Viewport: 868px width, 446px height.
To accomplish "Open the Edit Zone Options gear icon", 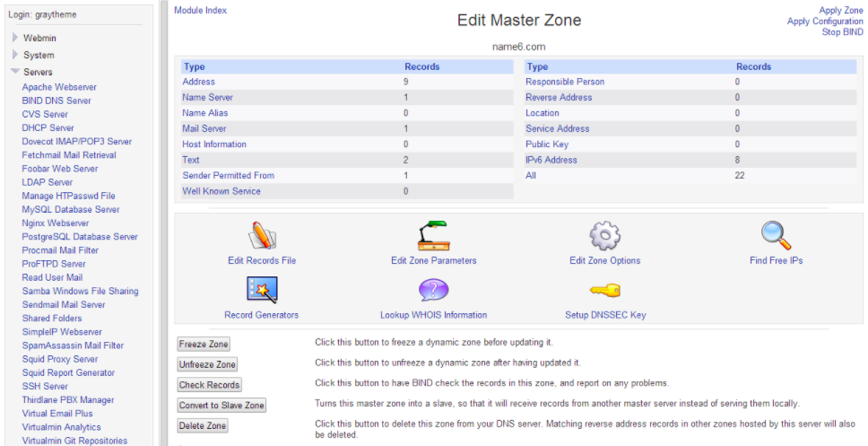I will (x=604, y=235).
